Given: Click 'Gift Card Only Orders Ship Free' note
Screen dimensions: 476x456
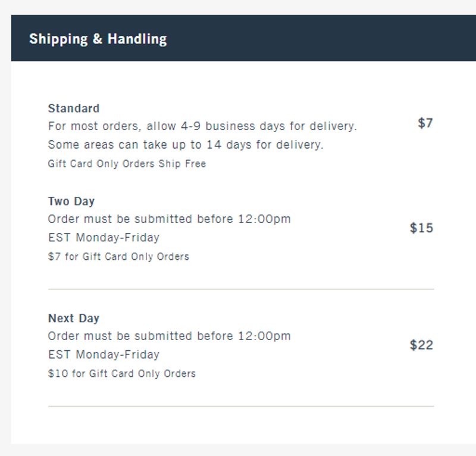Looking at the screenshot, I should (127, 164).
